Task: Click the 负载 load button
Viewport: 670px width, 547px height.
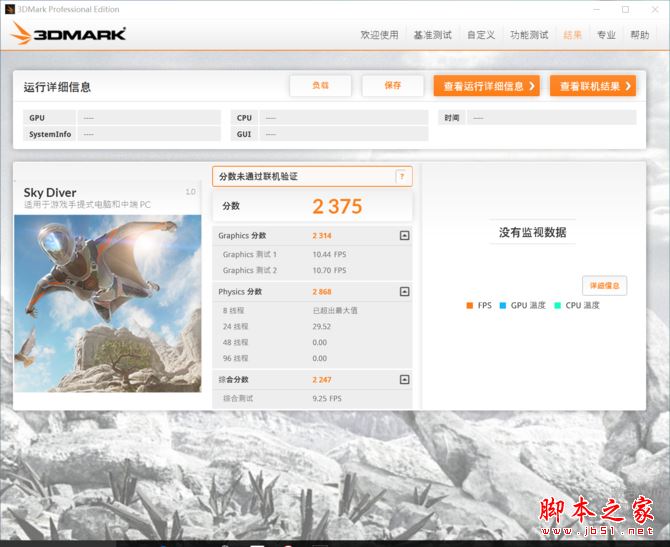Action: pos(320,85)
